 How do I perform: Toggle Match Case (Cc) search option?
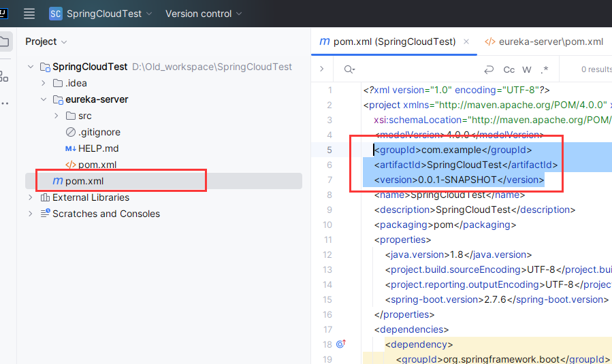click(509, 69)
